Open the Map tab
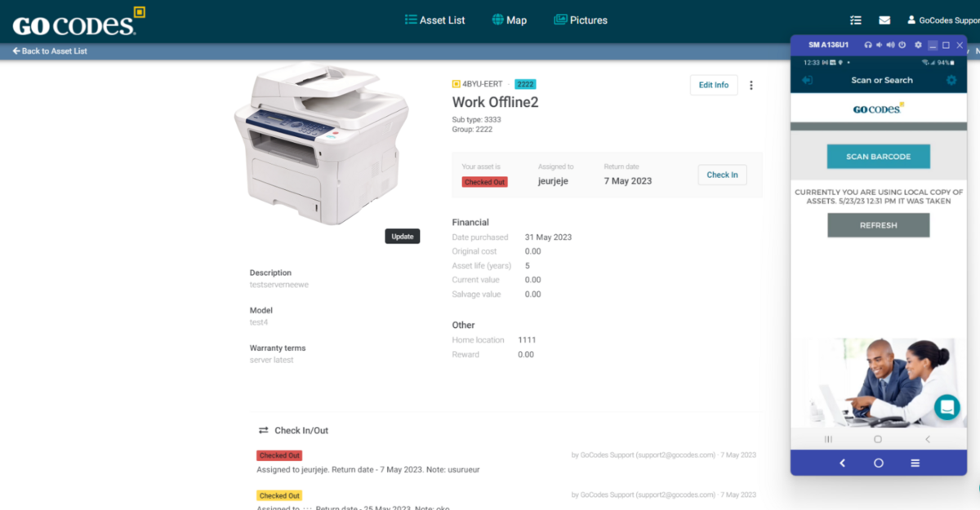The image size is (980, 510). (510, 20)
